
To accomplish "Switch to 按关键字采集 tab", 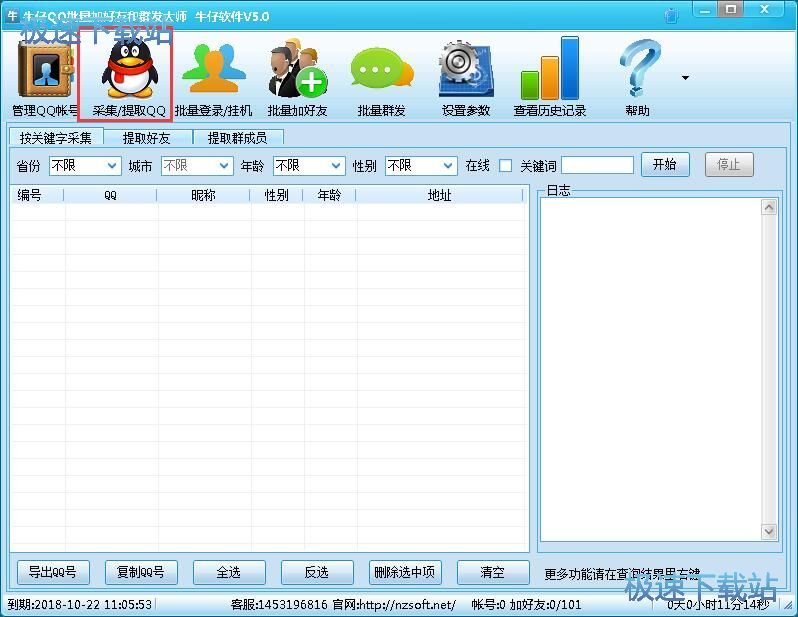I will (56, 137).
